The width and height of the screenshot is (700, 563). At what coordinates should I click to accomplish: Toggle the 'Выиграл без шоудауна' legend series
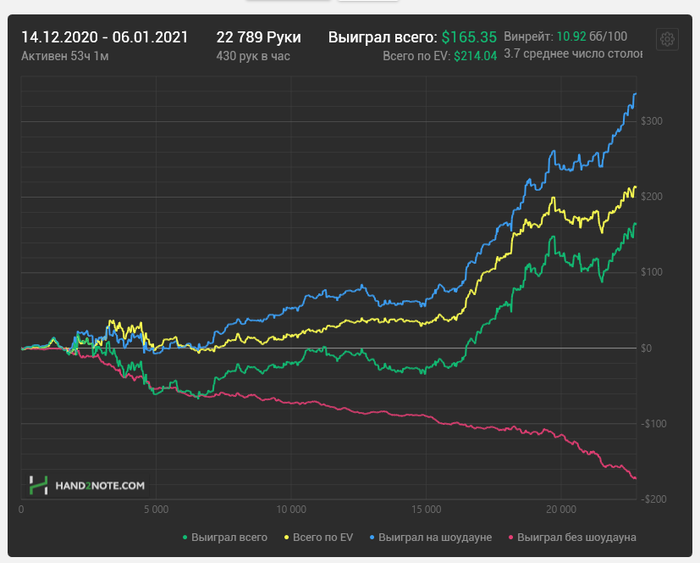572,537
